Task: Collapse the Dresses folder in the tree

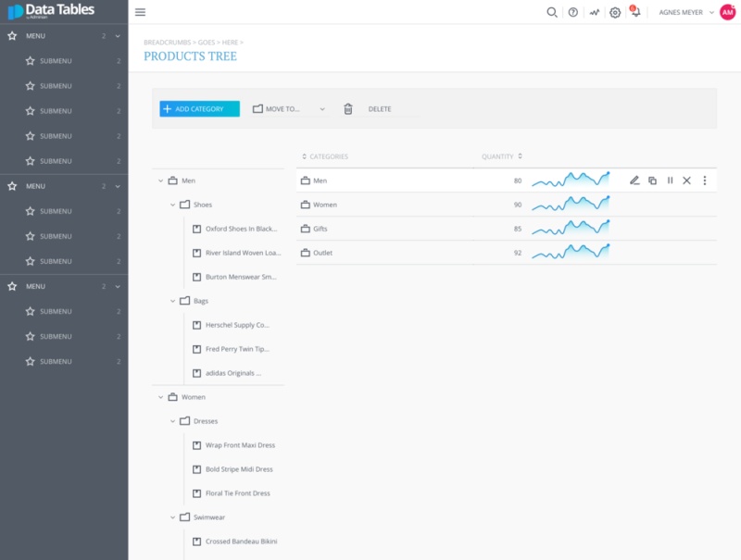Action: pos(173,421)
